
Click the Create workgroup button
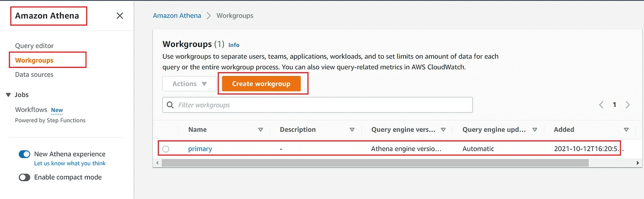[261, 84]
